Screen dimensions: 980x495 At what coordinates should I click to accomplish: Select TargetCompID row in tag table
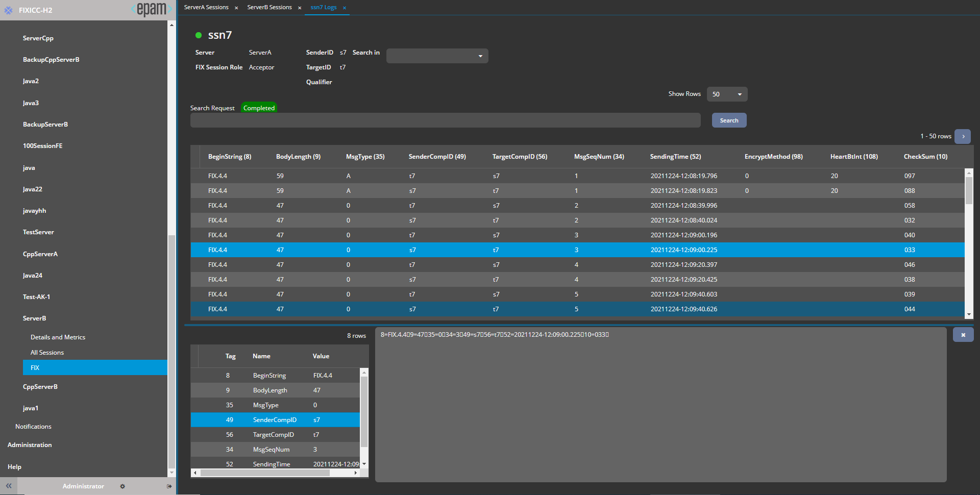pyautogui.click(x=275, y=435)
